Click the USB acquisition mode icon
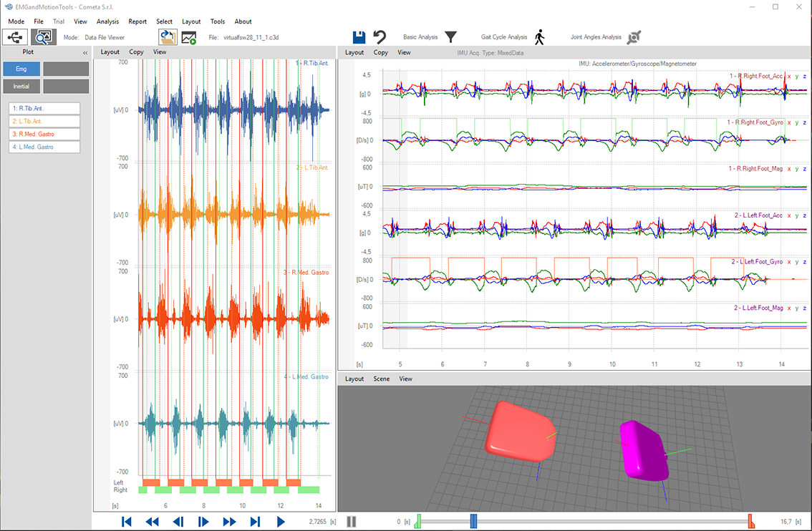 [x=16, y=36]
